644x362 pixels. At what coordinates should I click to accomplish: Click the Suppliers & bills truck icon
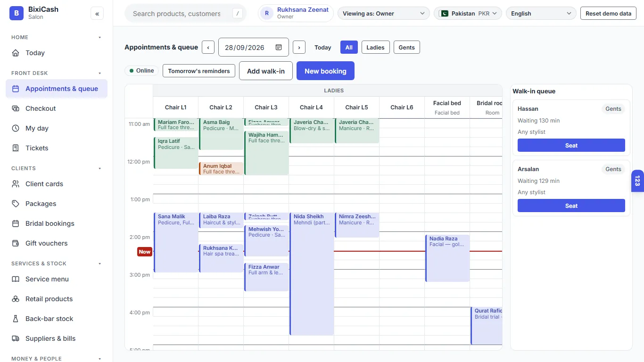point(16,338)
